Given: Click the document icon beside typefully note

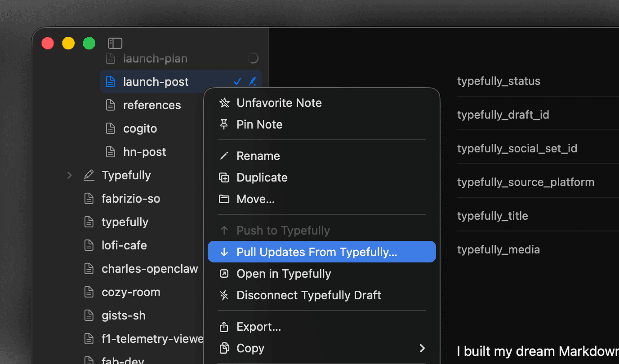Looking at the screenshot, I should (x=89, y=222).
